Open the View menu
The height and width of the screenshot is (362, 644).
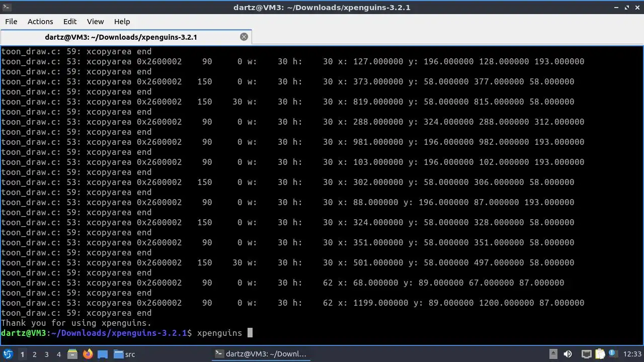coord(95,22)
